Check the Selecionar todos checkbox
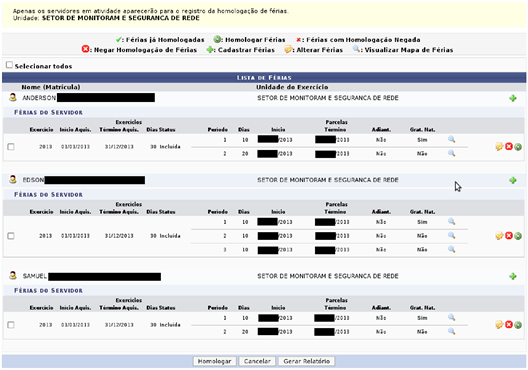The width and height of the screenshot is (528, 370). coord(9,65)
